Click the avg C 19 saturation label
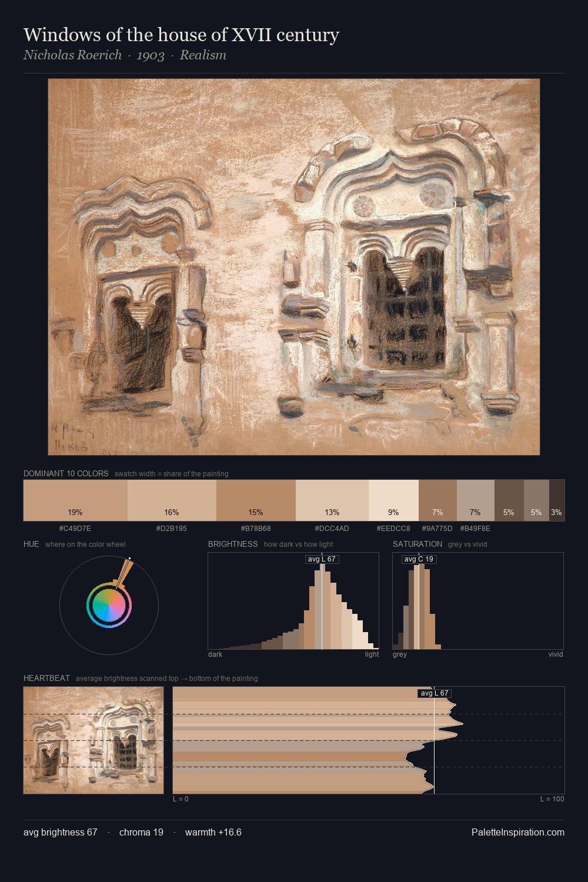The width and height of the screenshot is (588, 882). [x=419, y=559]
